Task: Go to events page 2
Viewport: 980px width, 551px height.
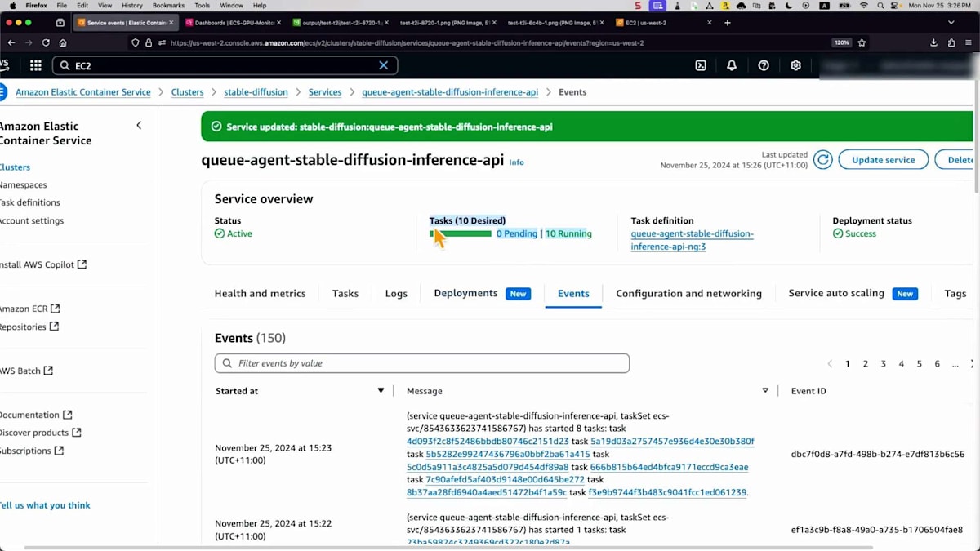Action: click(x=866, y=363)
